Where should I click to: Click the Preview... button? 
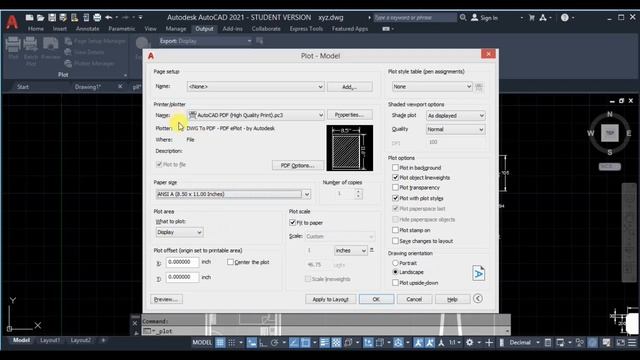pos(166,299)
